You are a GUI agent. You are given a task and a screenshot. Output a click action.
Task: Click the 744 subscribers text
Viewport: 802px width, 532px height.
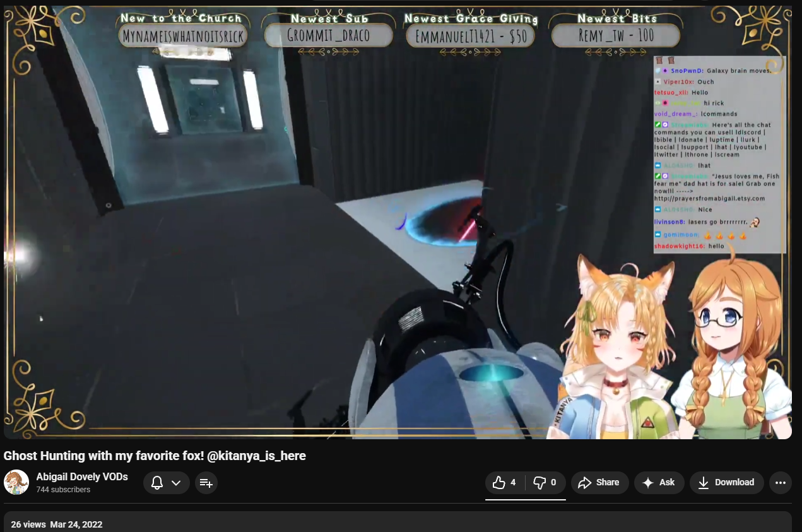[63, 490]
